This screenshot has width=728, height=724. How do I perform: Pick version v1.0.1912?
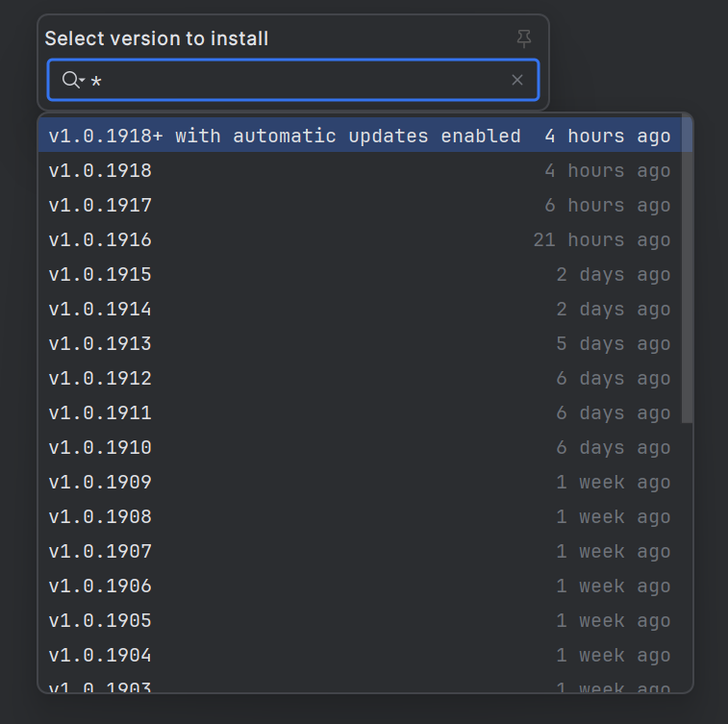[x=100, y=379]
